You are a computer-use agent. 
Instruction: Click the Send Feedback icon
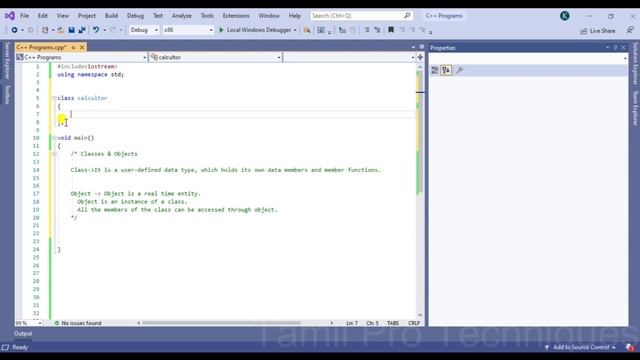click(630, 30)
